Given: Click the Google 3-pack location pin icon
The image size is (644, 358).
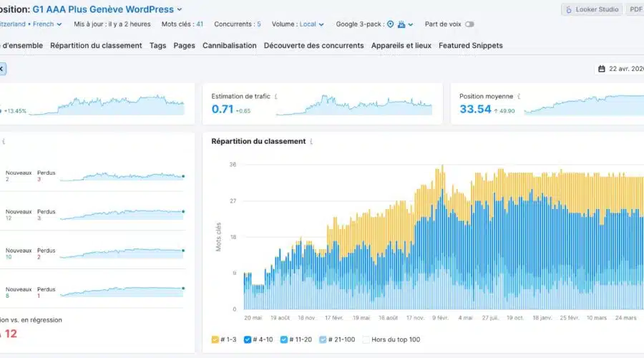Looking at the screenshot, I should (x=390, y=24).
